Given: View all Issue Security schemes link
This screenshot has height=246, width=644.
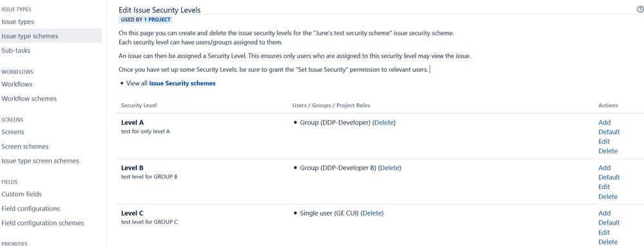Looking at the screenshot, I should [182, 83].
